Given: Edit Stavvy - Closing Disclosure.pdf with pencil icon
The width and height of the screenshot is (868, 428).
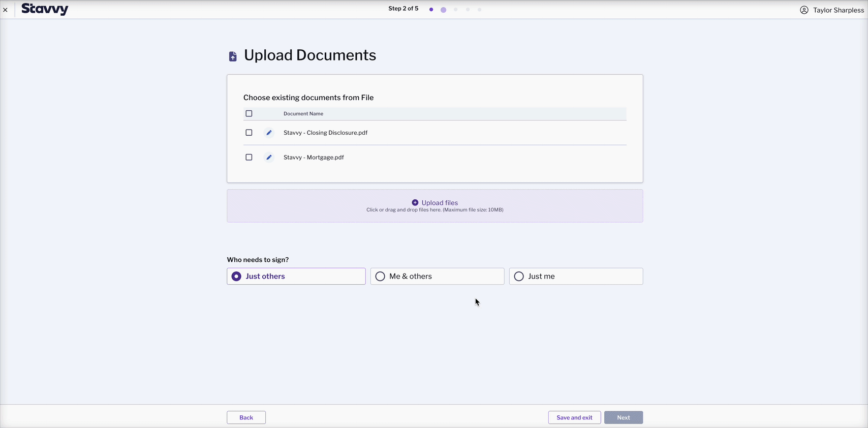Looking at the screenshot, I should coord(269,133).
